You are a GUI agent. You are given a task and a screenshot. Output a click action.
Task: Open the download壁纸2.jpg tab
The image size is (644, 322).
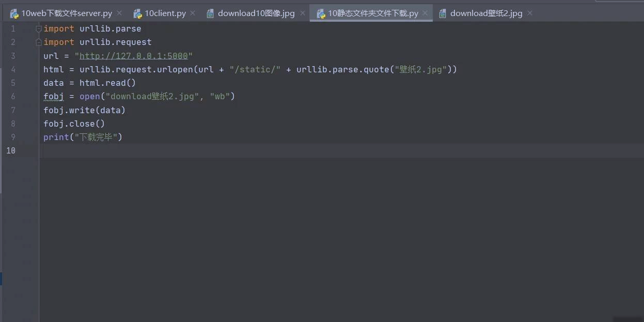coord(486,13)
